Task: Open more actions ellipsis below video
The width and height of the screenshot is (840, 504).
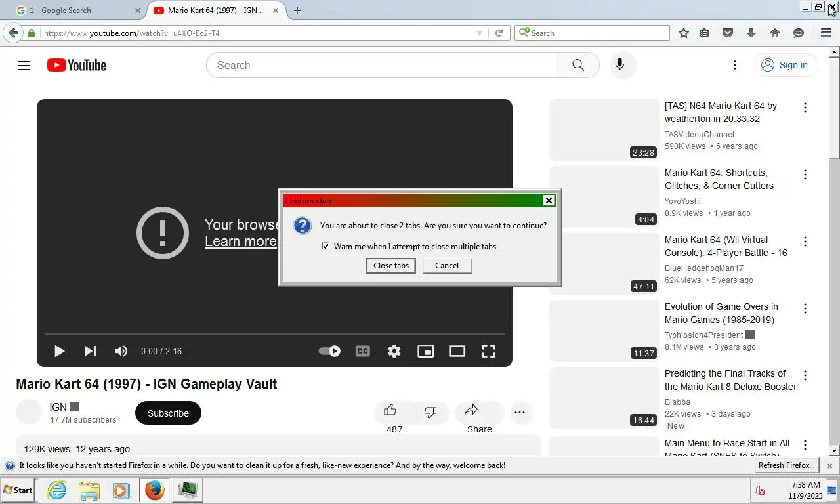Action: 520,413
